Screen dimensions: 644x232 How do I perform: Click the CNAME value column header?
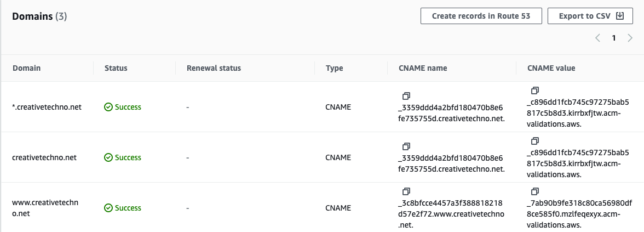(x=551, y=68)
